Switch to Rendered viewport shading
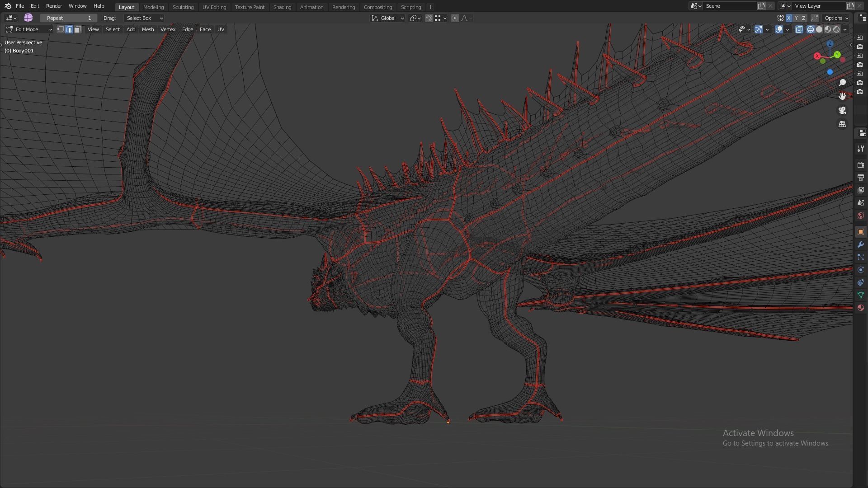The width and height of the screenshot is (868, 488). pyautogui.click(x=836, y=29)
